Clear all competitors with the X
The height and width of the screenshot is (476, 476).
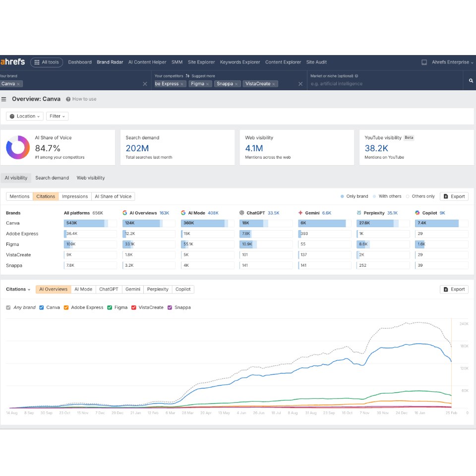coord(300,84)
